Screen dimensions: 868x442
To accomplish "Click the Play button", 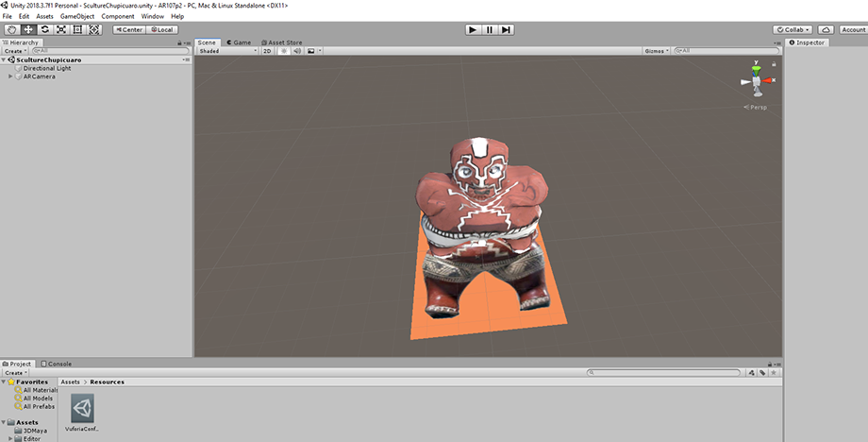I will tap(473, 29).
